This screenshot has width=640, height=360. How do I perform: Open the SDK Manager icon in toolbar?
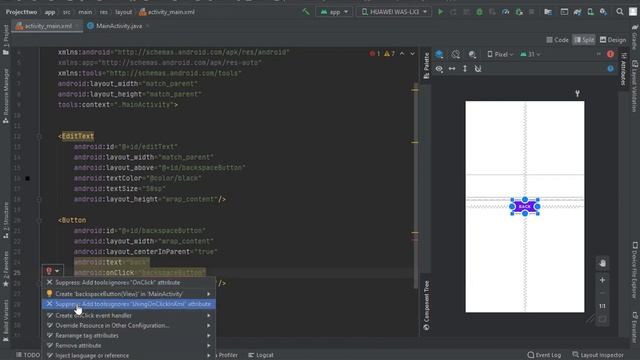pyautogui.click(x=603, y=12)
